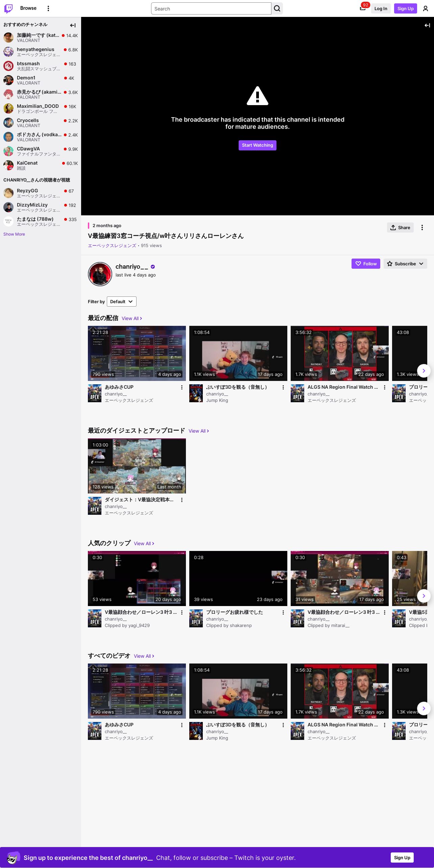Open Apex game box art beside あゆみさCUP
The height and width of the screenshot is (868, 434).
[95, 393]
